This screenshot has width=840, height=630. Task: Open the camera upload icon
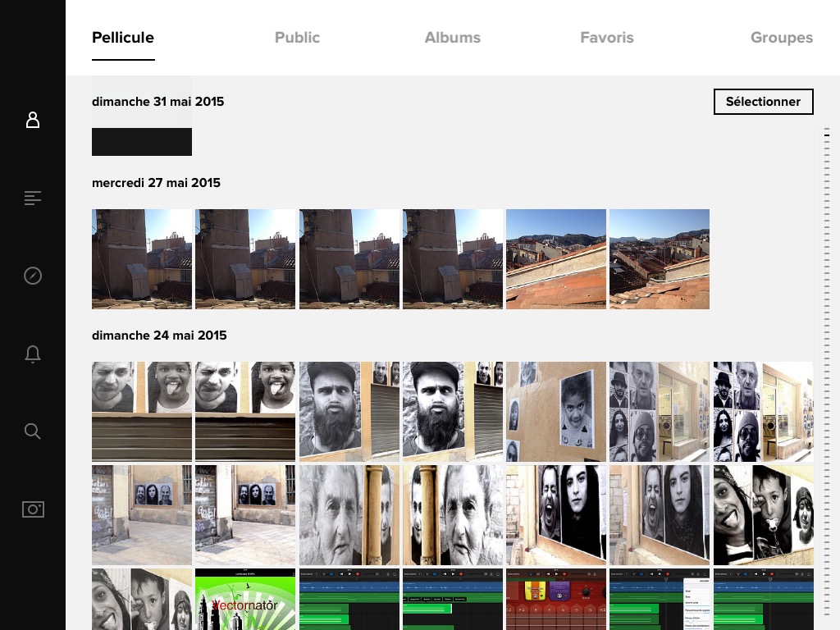33,509
